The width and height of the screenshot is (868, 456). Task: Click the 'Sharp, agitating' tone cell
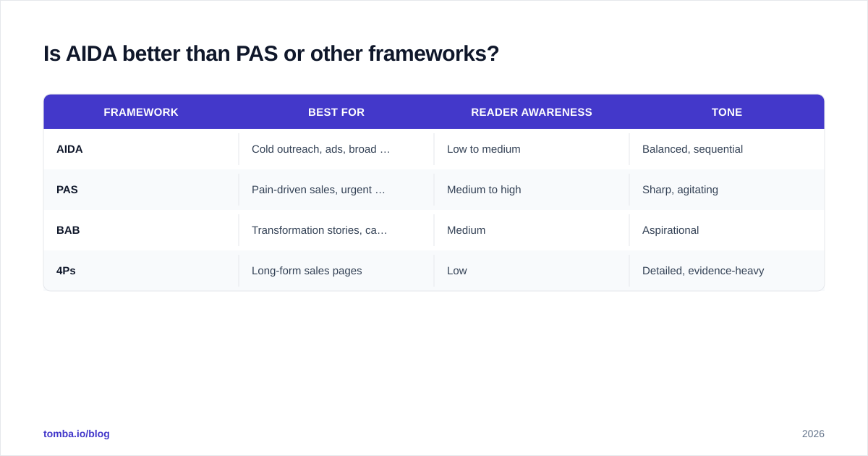pyautogui.click(x=727, y=190)
